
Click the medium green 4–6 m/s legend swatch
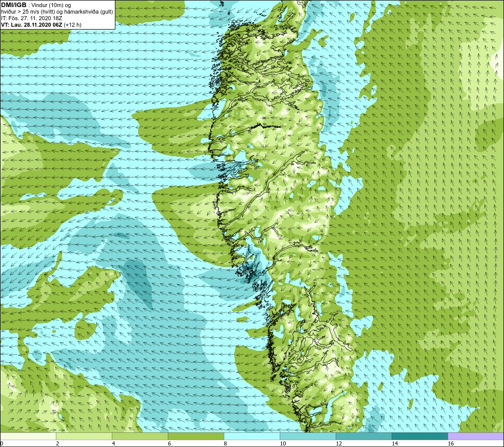140,436
